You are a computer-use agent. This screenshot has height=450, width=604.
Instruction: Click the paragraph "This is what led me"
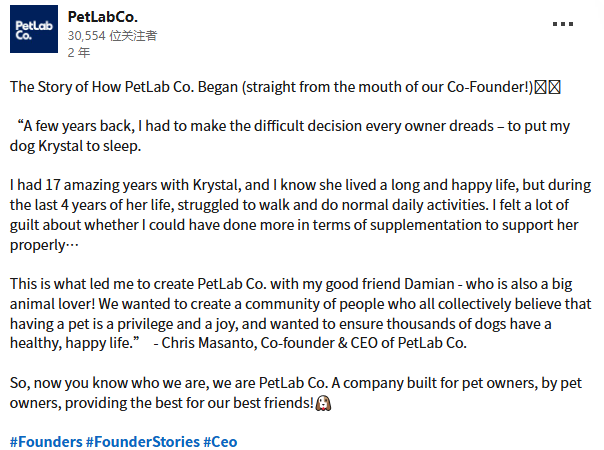(100, 283)
